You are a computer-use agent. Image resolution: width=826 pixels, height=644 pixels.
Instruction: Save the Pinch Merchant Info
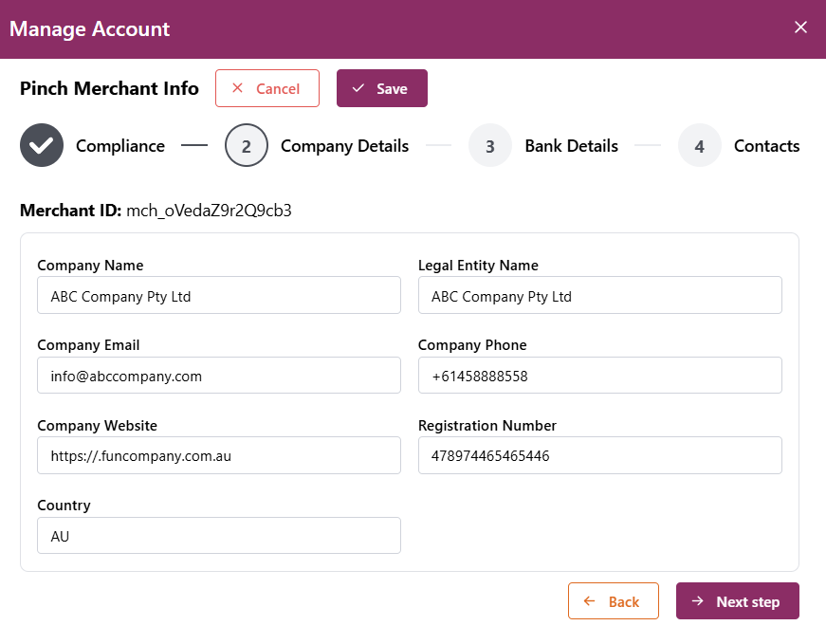[x=382, y=88]
